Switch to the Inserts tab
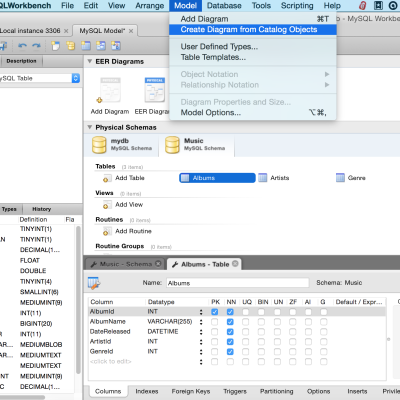400x400 pixels. pos(357,391)
